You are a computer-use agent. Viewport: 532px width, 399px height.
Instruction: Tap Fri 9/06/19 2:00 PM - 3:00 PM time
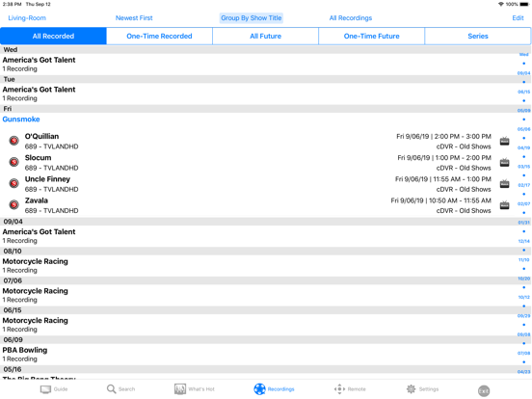tap(443, 137)
